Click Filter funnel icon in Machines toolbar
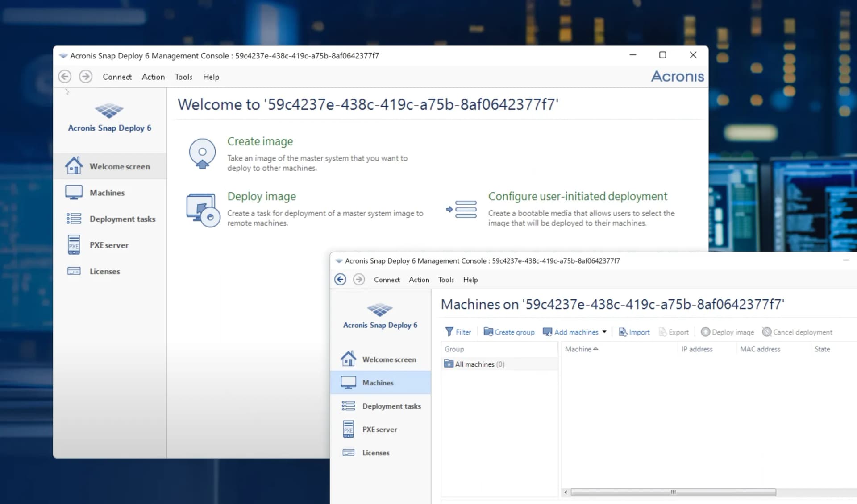 tap(449, 332)
